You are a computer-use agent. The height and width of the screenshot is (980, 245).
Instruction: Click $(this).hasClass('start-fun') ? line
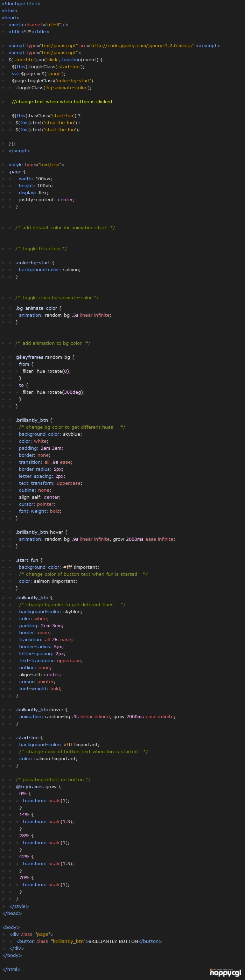pos(46,115)
